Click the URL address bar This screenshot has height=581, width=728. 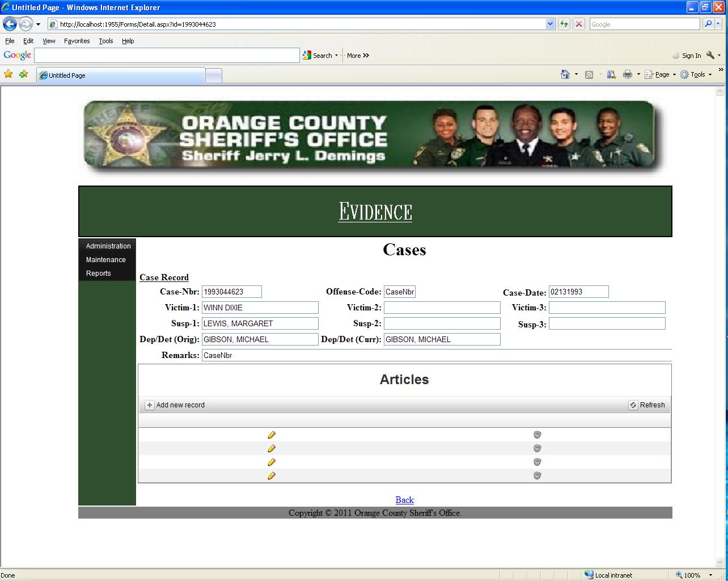pyautogui.click(x=296, y=24)
